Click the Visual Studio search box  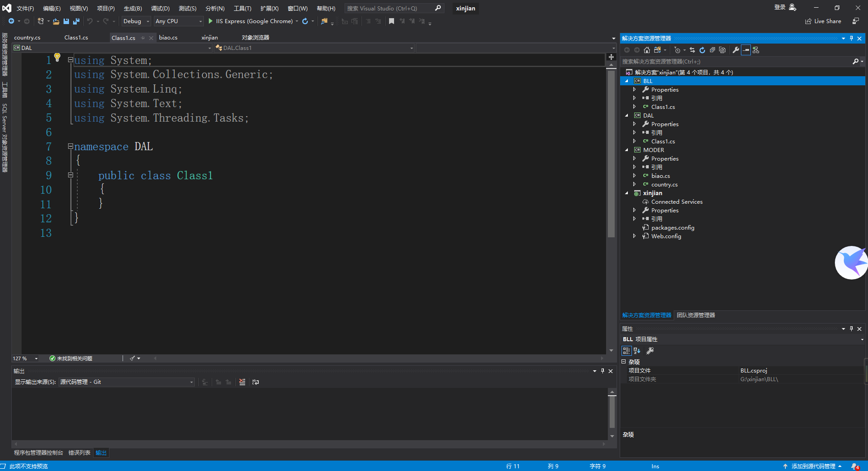click(x=393, y=8)
